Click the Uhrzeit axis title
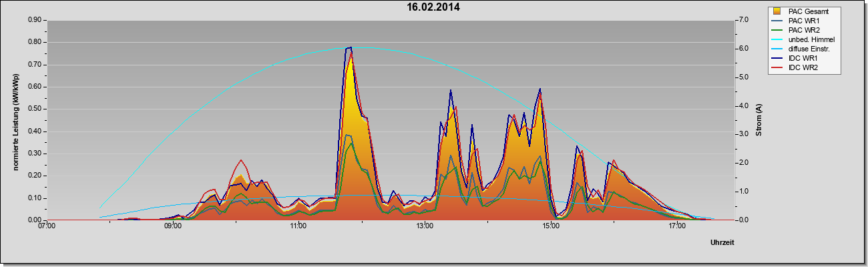Image resolution: width=868 pixels, height=267 pixels. point(722,243)
